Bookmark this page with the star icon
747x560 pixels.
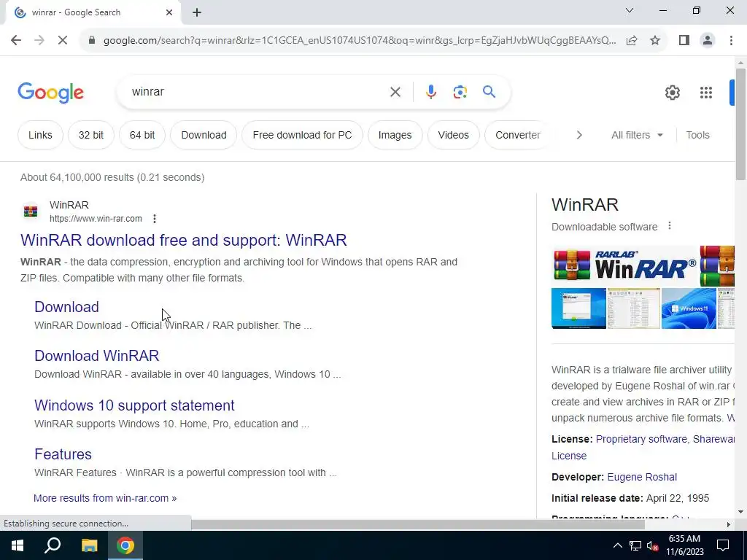pyautogui.click(x=655, y=41)
